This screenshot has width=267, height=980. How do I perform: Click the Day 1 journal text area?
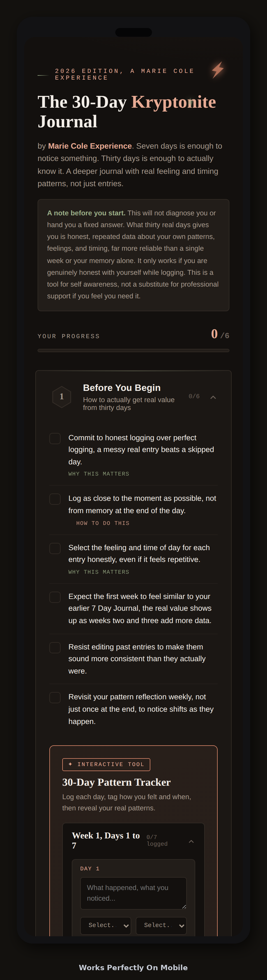pyautogui.click(x=133, y=893)
